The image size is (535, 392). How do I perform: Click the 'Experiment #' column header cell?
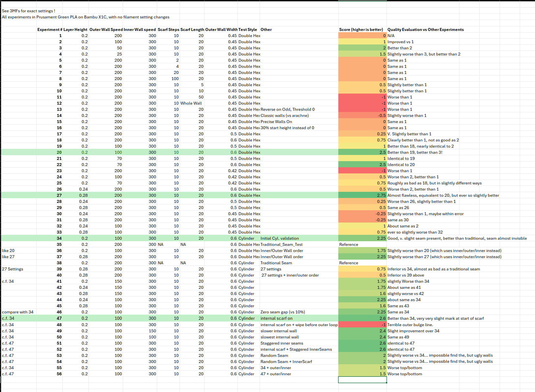click(49, 29)
